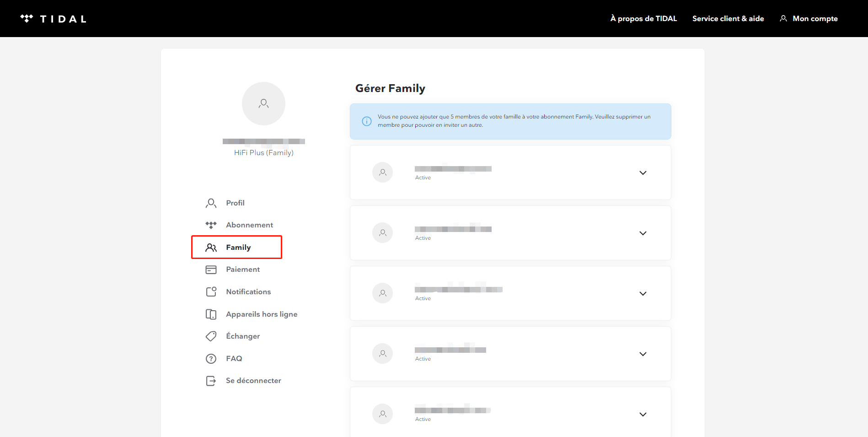Click the tag icon next to Échanger

coord(211,336)
